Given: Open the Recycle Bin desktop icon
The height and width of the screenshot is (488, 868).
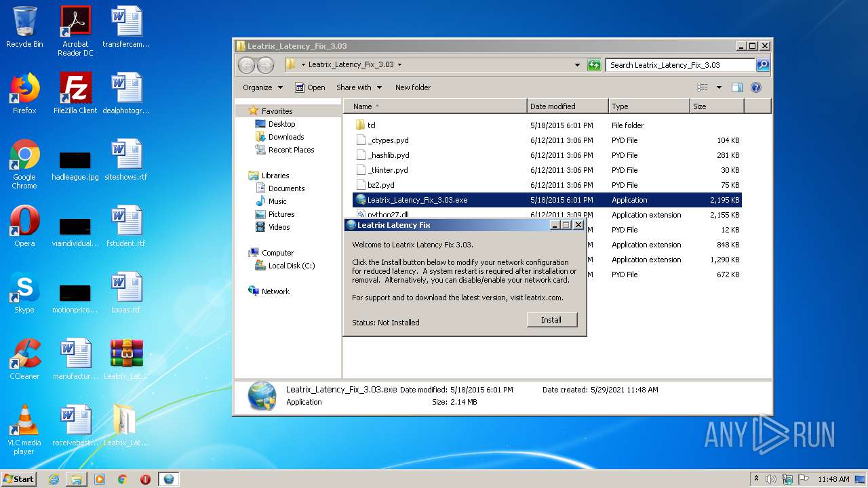Looking at the screenshot, I should 24,27.
